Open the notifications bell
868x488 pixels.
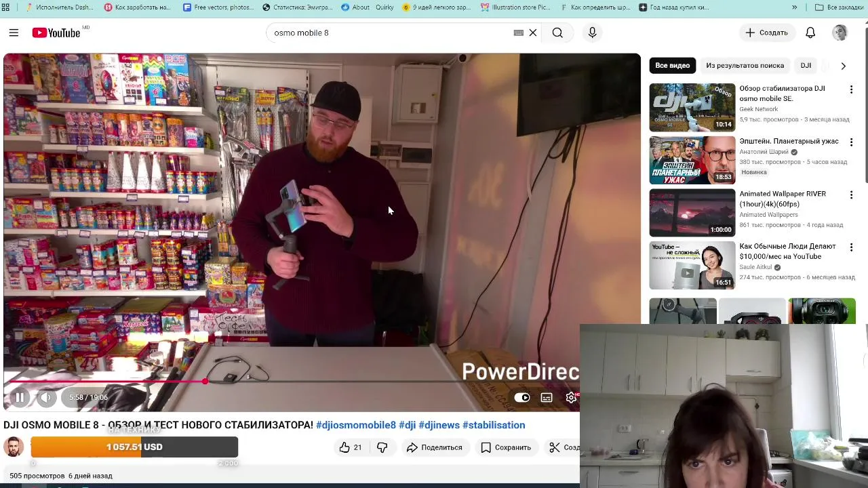810,33
